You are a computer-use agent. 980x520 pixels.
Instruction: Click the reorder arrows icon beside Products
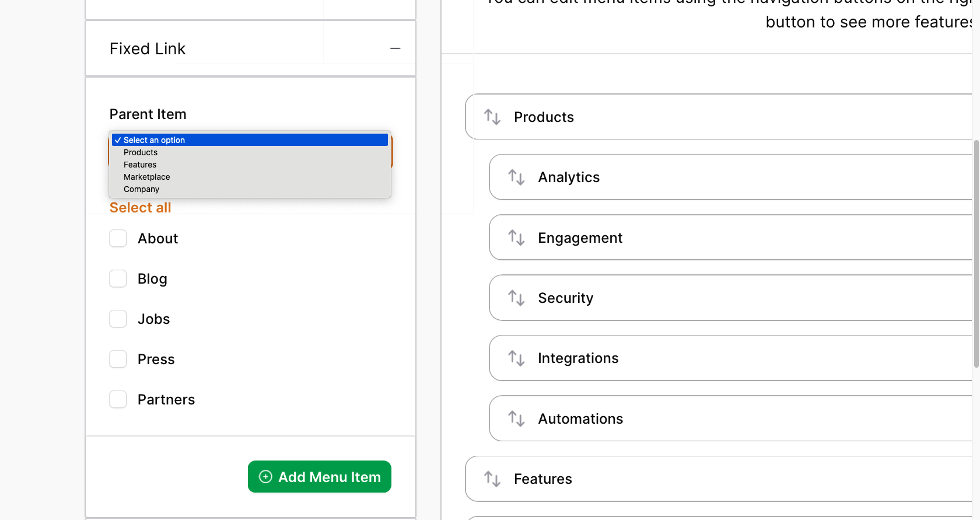pos(492,117)
